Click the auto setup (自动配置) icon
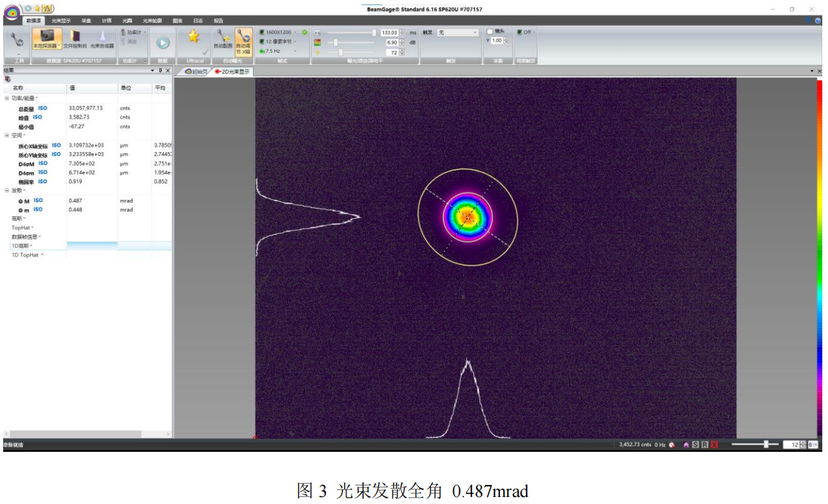 coord(223,39)
